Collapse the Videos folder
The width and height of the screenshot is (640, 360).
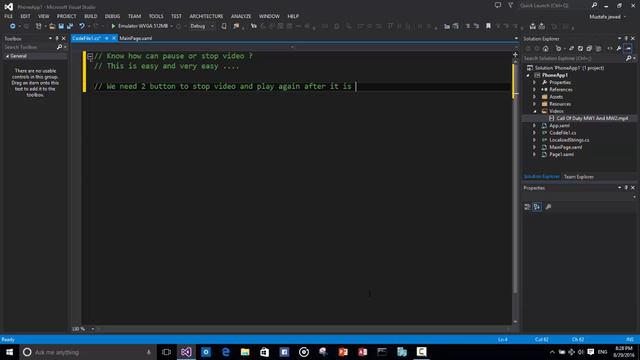pyautogui.click(x=534, y=111)
